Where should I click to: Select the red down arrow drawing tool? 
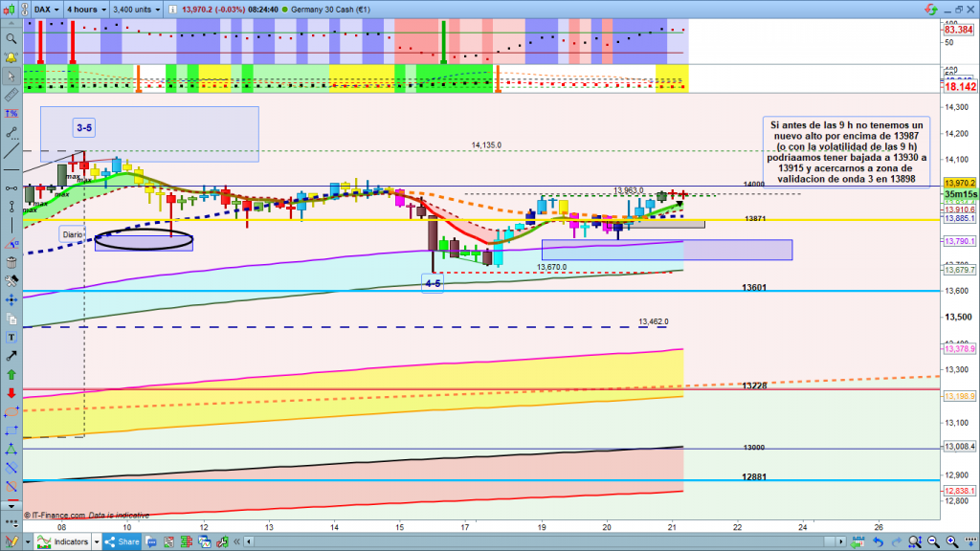(x=11, y=393)
